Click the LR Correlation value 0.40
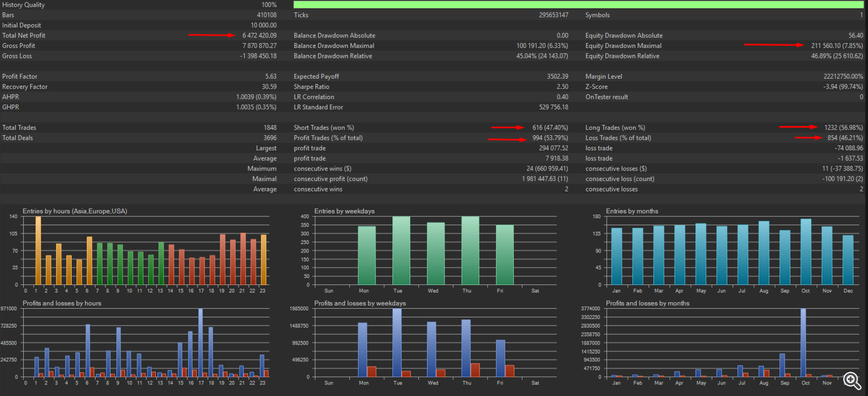Screen dimensions: 868x396 [x=562, y=97]
